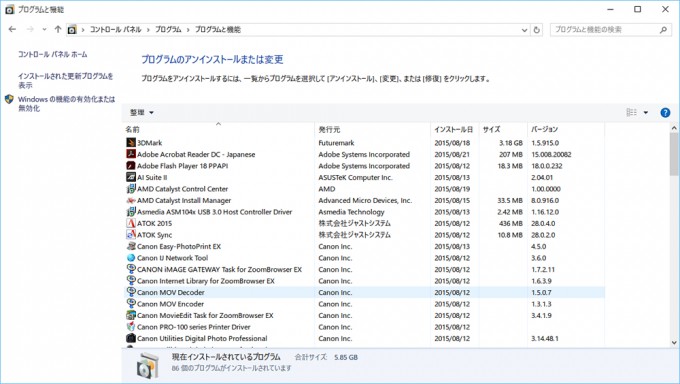
Task: Go up one level with up arrow
Action: tap(58, 29)
